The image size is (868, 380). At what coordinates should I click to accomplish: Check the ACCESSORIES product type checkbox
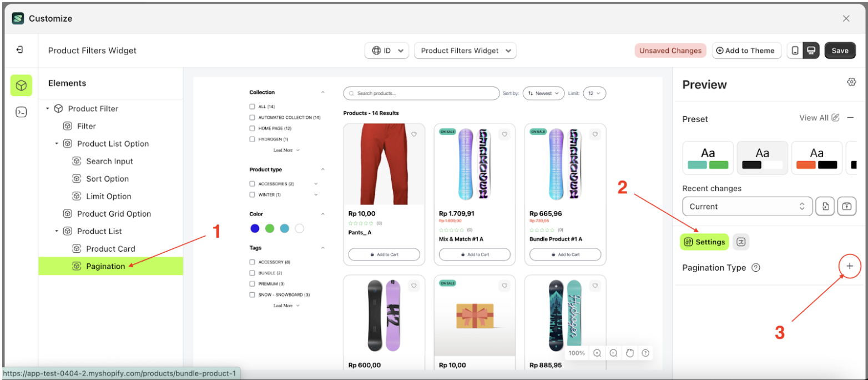(252, 184)
